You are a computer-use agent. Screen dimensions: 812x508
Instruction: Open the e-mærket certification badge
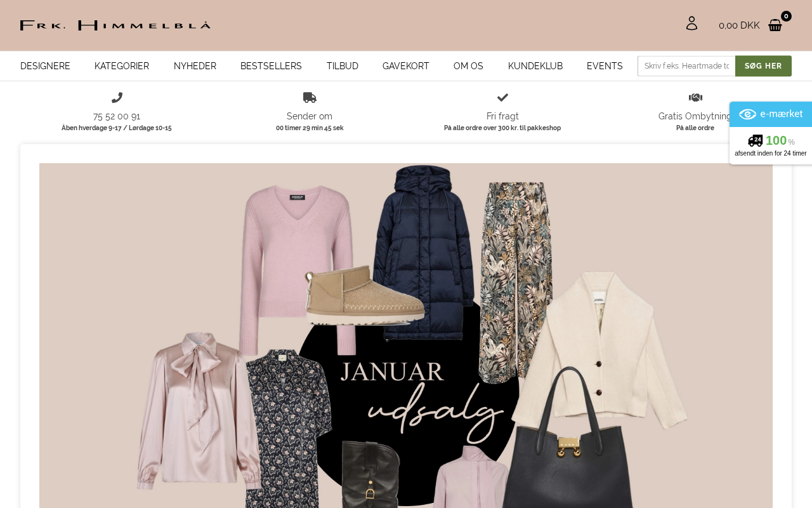[x=771, y=114]
